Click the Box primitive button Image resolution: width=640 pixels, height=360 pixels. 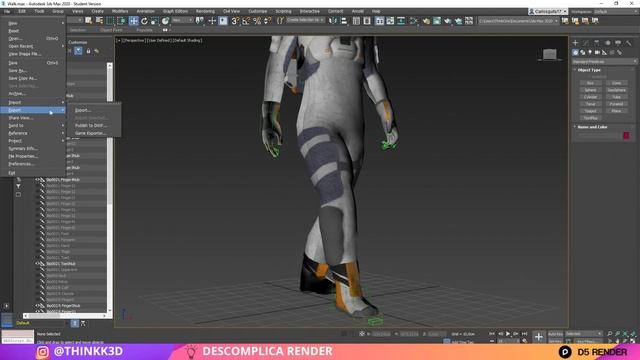pos(590,83)
